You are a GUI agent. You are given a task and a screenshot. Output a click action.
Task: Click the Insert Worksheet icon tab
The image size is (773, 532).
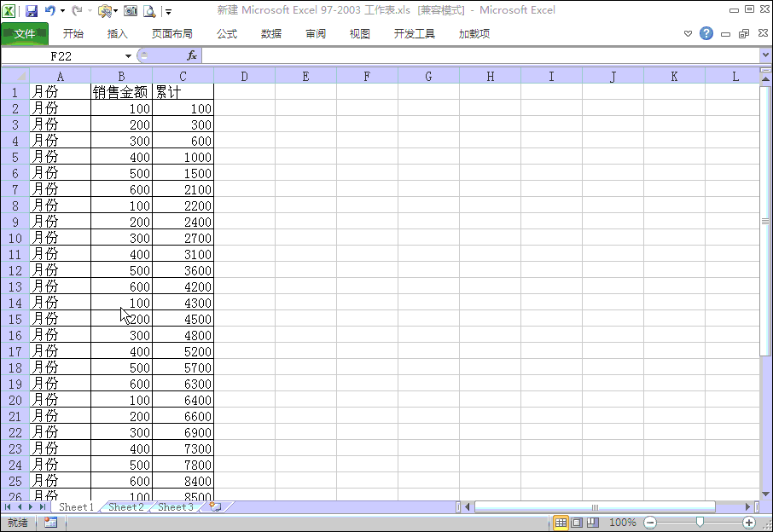coord(216,507)
